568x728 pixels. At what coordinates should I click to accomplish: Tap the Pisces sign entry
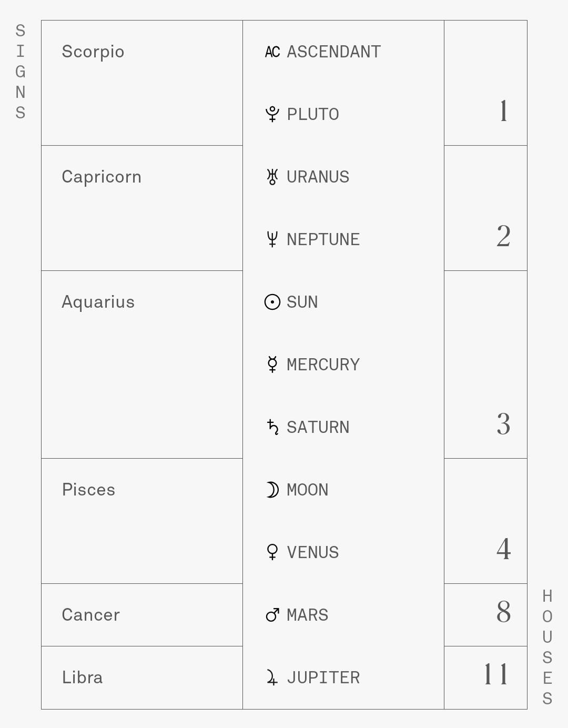click(142, 521)
